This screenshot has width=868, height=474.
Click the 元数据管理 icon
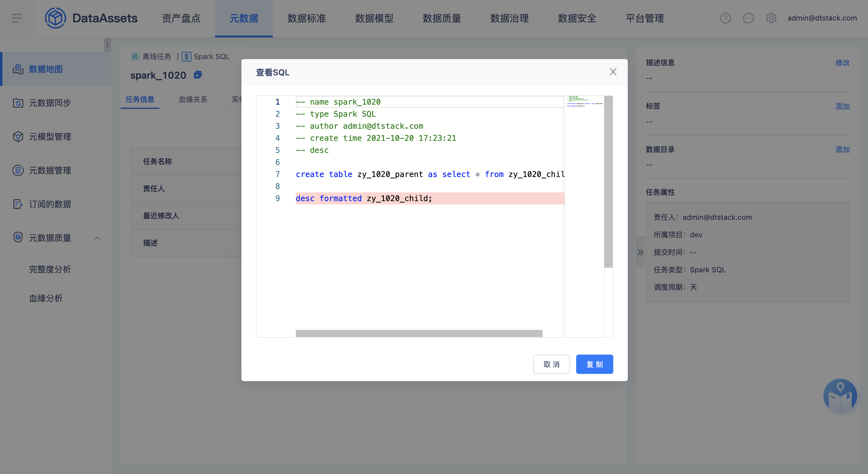pos(18,170)
